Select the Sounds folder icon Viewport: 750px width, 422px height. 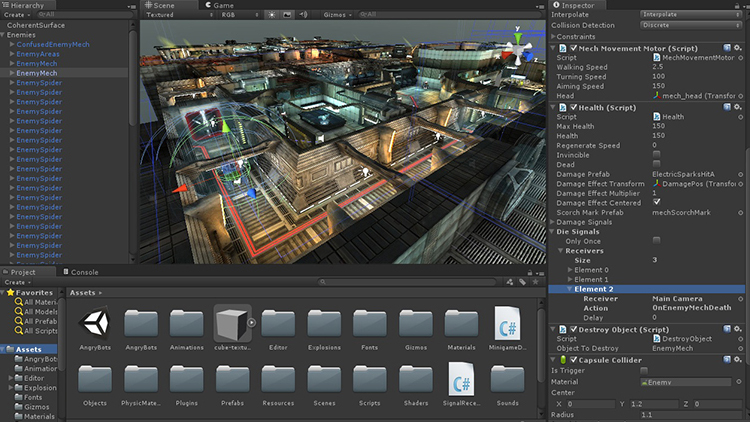[x=507, y=379]
